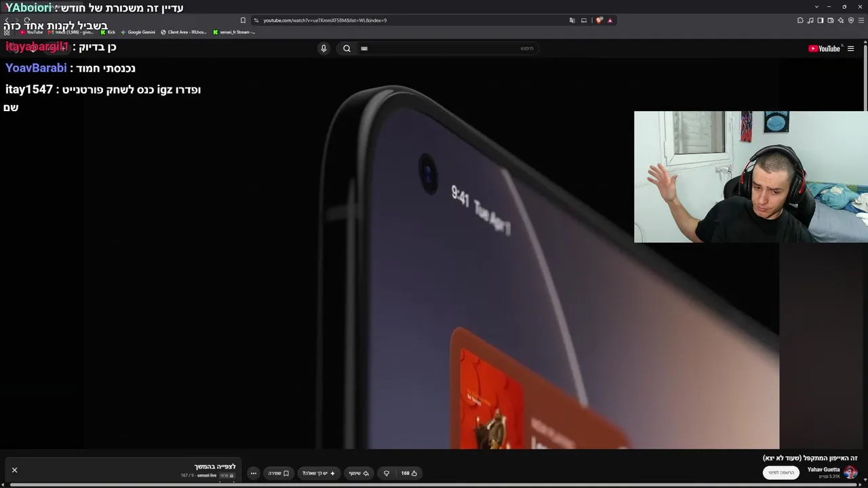Open the Google Gemini bookmark
This screenshot has width=868, height=488.
[x=138, y=32]
